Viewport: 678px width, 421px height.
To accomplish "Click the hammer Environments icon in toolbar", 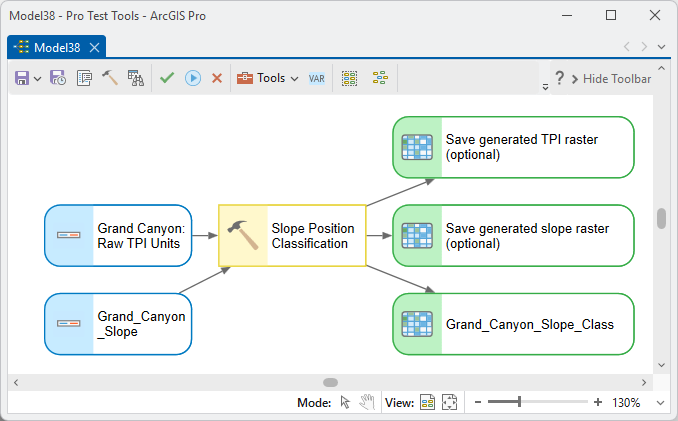I will coord(110,78).
